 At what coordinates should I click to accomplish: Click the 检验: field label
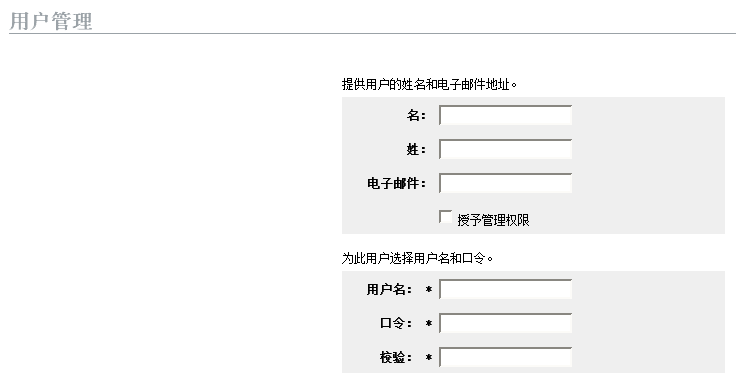pyautogui.click(x=396, y=357)
